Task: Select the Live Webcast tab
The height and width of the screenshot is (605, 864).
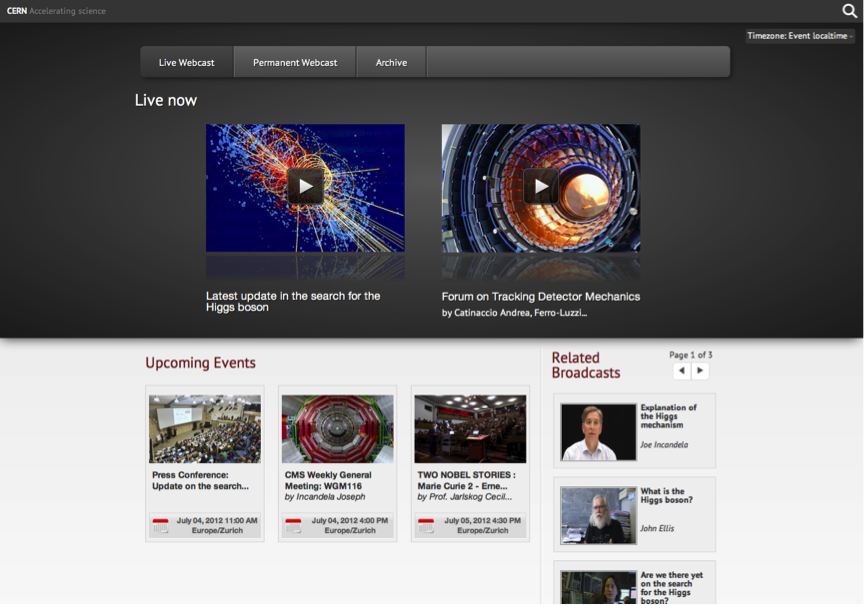Action: click(x=186, y=61)
